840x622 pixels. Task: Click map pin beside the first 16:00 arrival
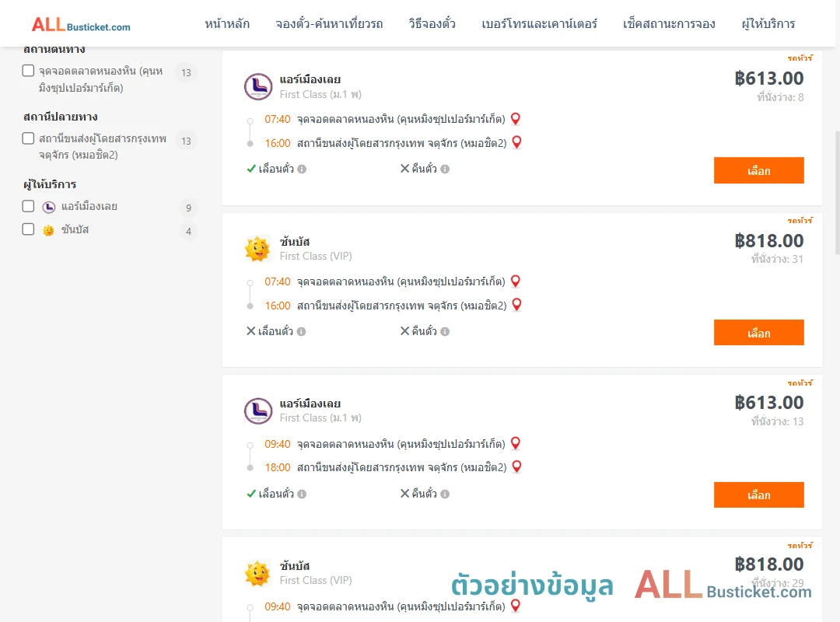(x=517, y=142)
